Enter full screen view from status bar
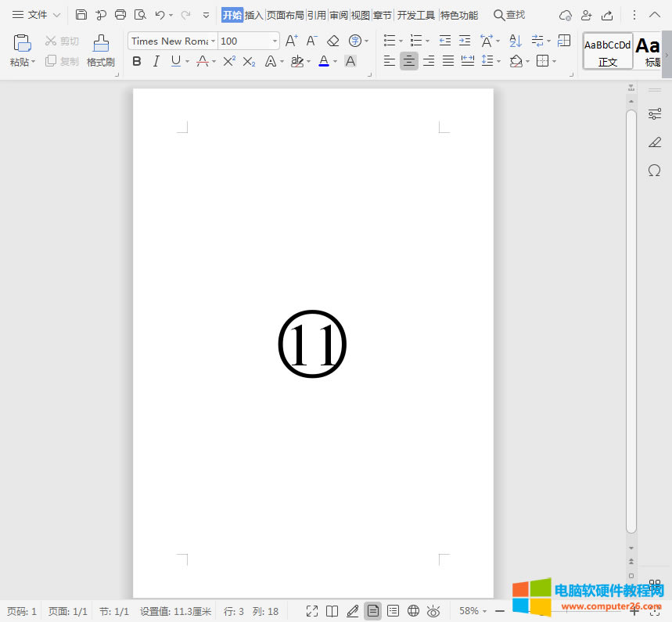Image resolution: width=672 pixels, height=622 pixels. pos(311,611)
